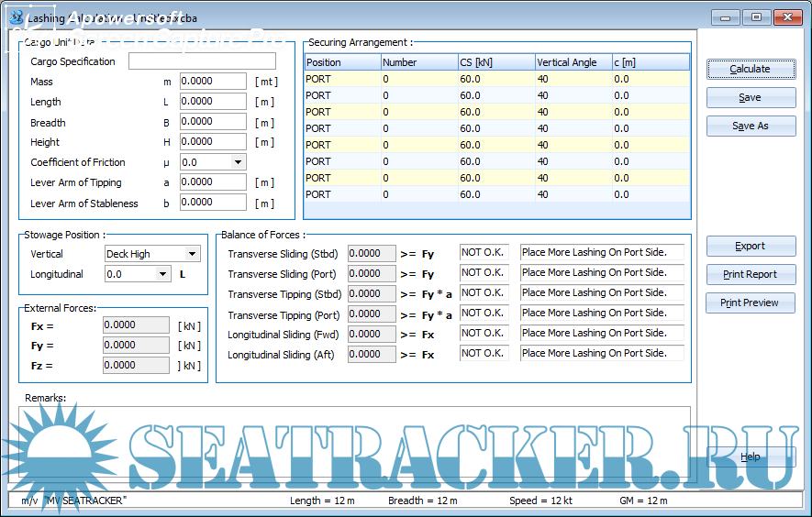Select first row Number cell in table

418,79
